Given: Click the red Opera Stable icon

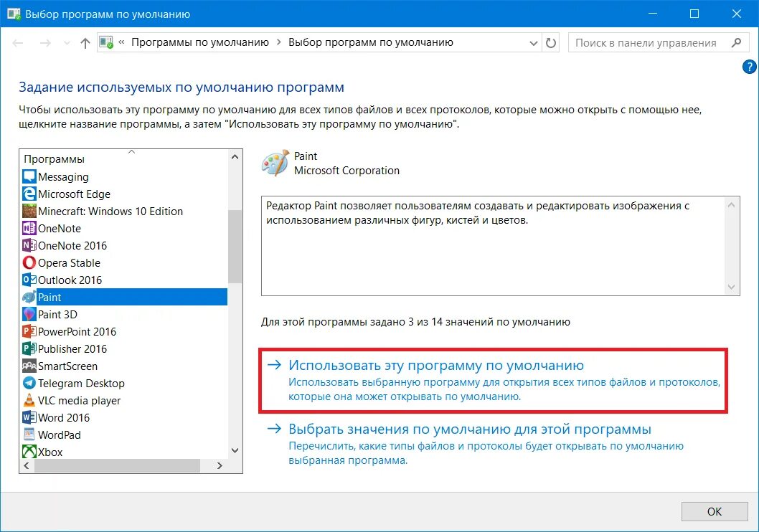Looking at the screenshot, I should (x=29, y=262).
